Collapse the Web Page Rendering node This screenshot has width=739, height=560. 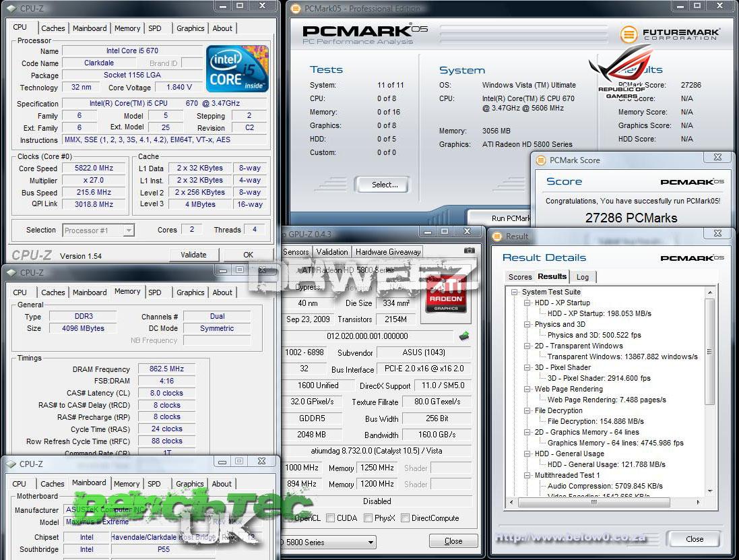click(527, 389)
